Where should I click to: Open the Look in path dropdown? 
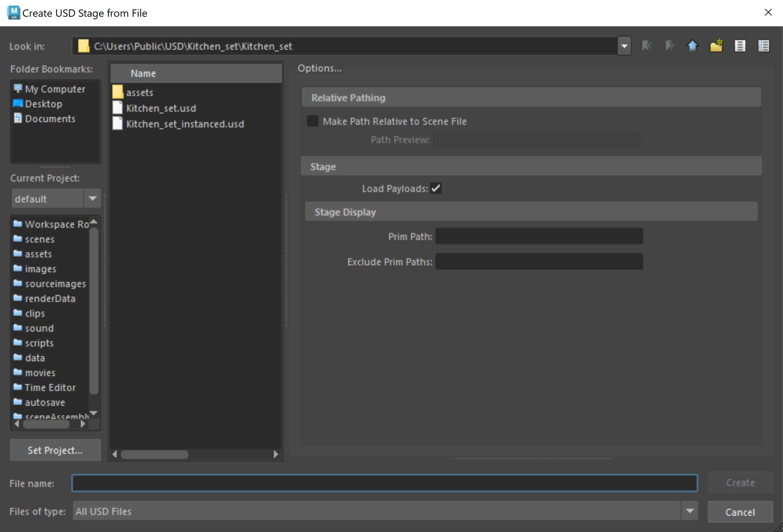pos(624,46)
